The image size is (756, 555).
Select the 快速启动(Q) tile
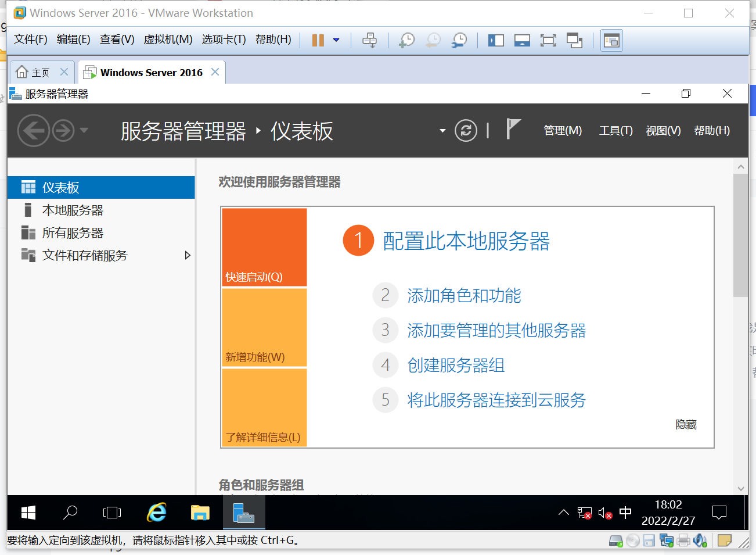(x=264, y=247)
